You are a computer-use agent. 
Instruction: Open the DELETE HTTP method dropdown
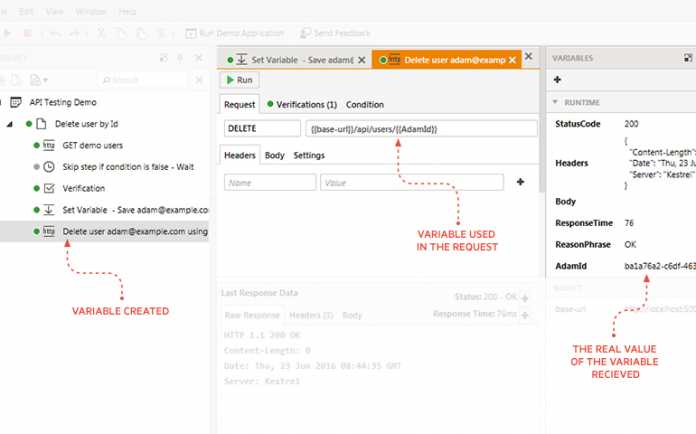258,129
